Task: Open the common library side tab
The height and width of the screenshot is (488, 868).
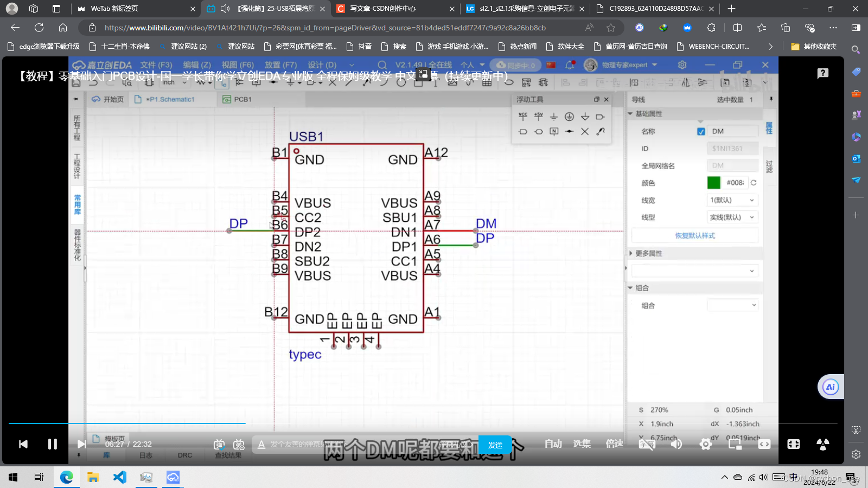Action: [77, 204]
